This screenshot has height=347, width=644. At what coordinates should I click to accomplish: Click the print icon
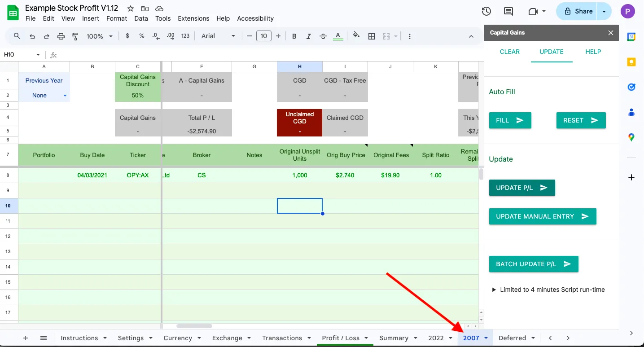click(61, 36)
